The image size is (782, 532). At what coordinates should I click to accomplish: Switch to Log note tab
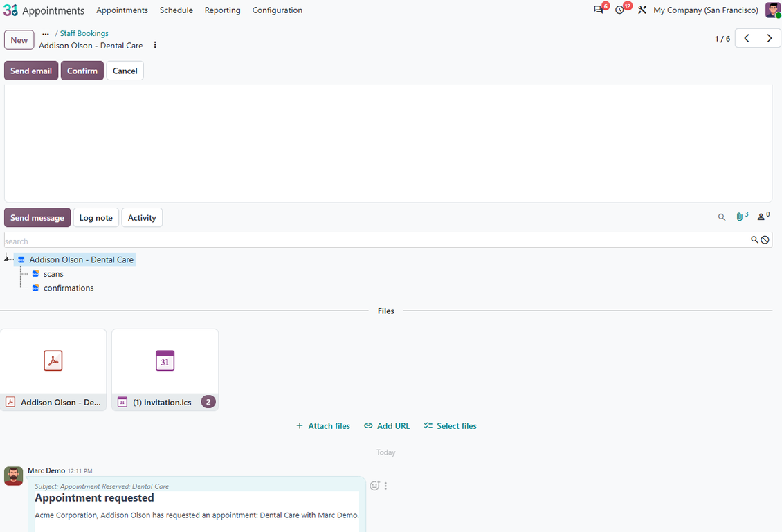tap(96, 217)
